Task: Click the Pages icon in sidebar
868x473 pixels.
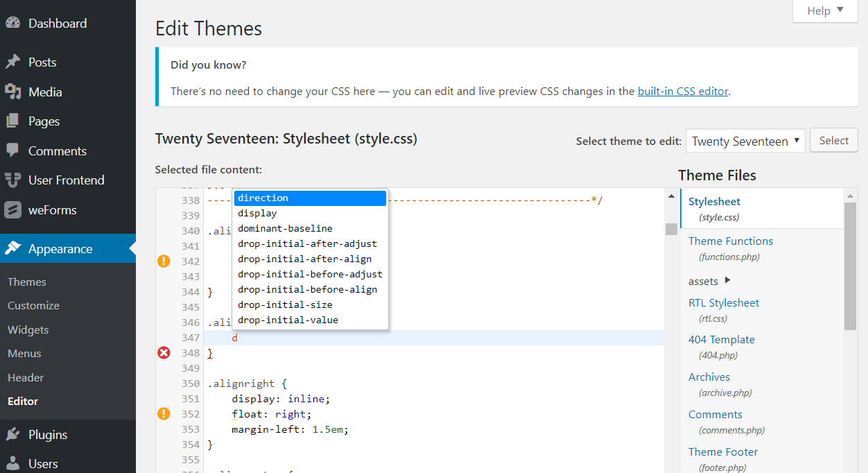Action: point(12,121)
